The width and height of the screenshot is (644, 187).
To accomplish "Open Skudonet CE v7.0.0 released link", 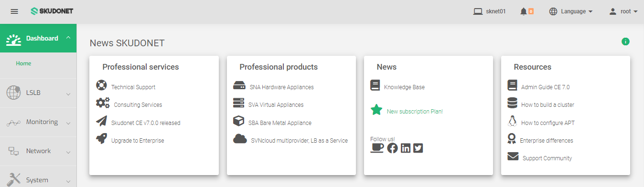I will tap(146, 123).
